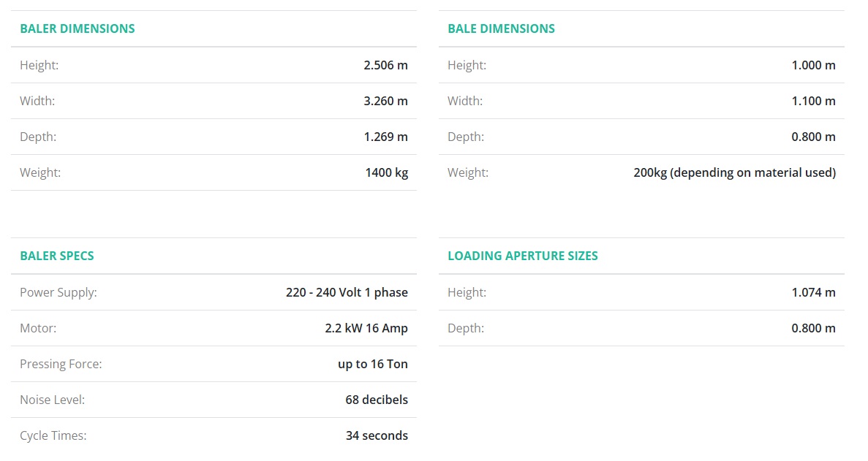Click the 200kg bale weight text
The image size is (868, 461).
(734, 172)
